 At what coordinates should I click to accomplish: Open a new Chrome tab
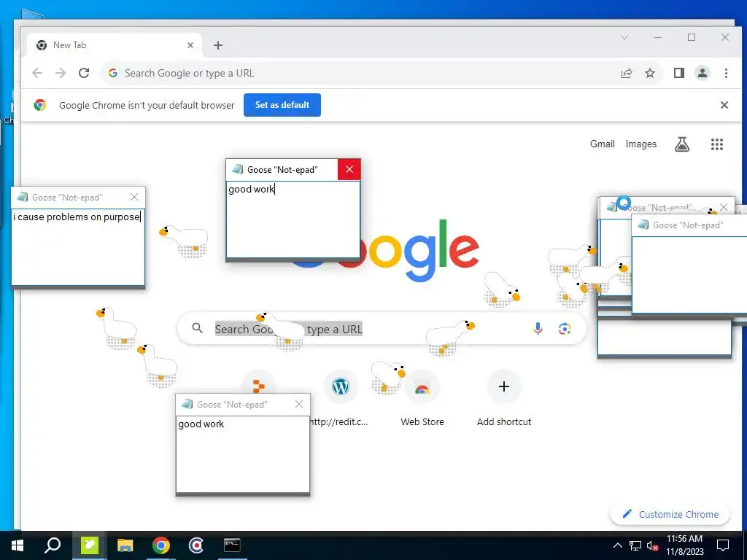tap(217, 45)
